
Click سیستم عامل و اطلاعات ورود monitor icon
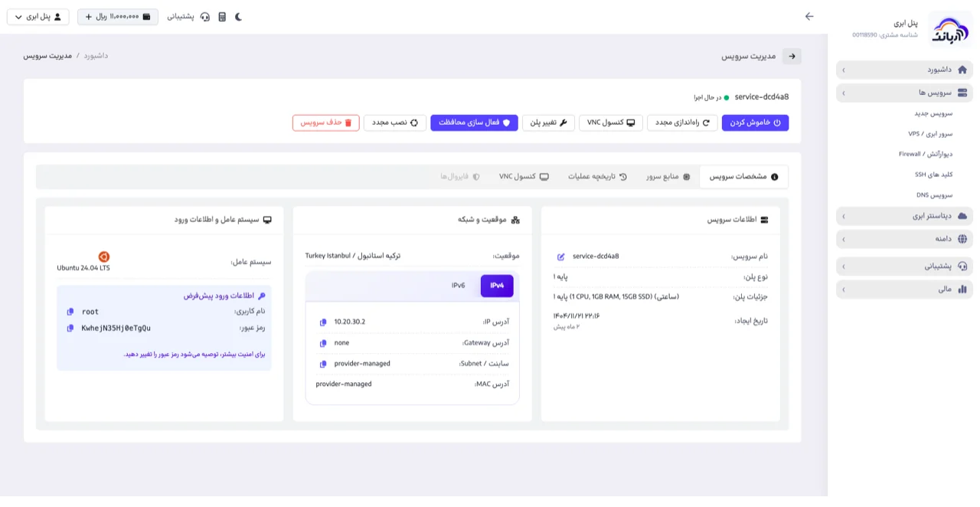point(267,220)
